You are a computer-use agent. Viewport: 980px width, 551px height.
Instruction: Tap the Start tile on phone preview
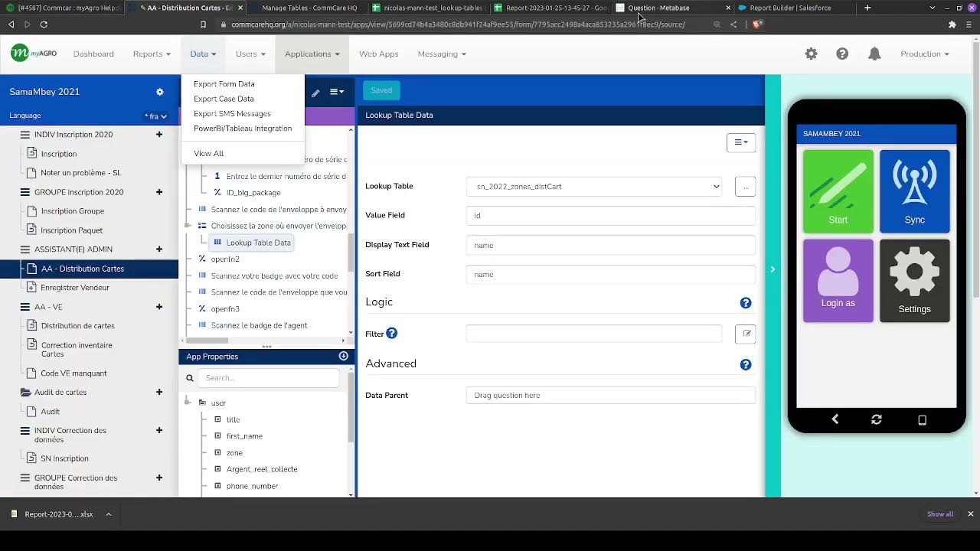coord(838,191)
